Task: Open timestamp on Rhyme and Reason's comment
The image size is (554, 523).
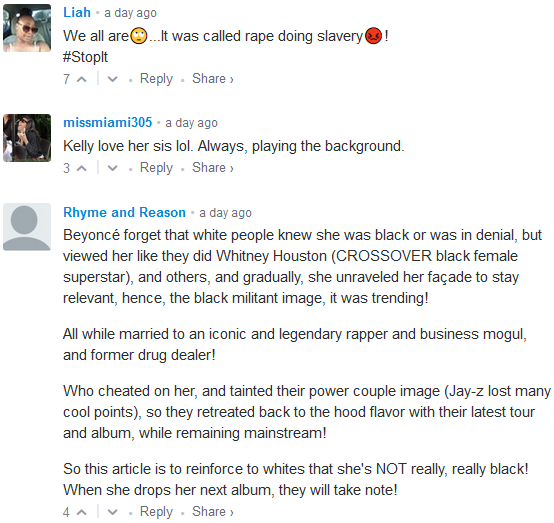Action: 225,213
